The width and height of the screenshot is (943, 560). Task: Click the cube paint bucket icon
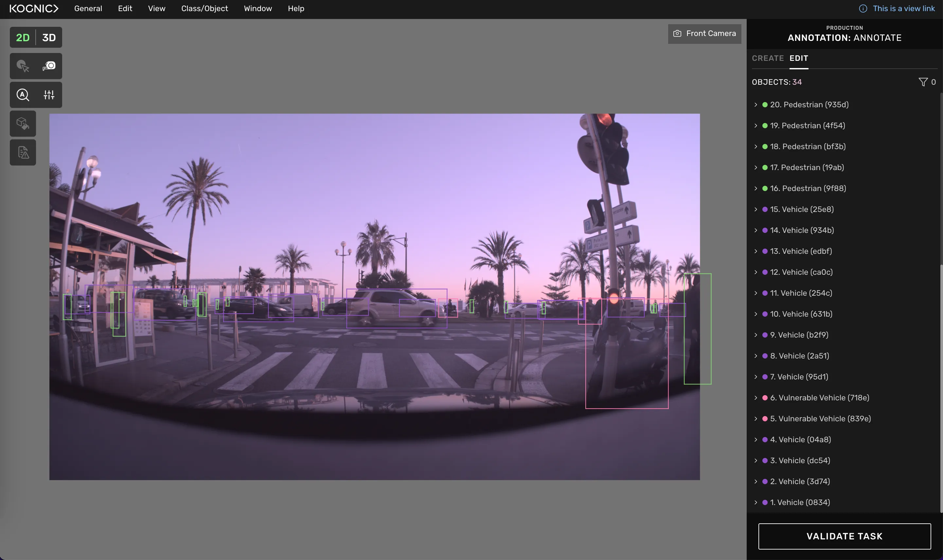coord(23,123)
